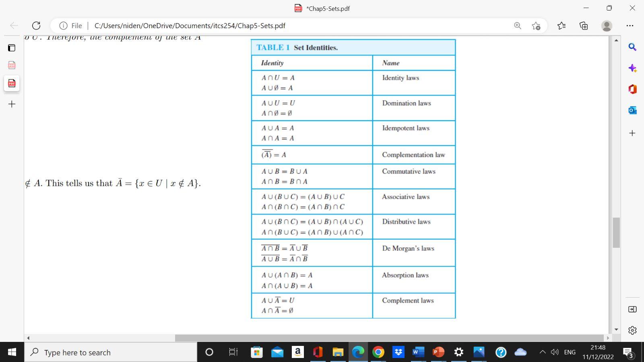Open the browser profile avatar
This screenshot has height=362, width=644.
click(x=607, y=25)
